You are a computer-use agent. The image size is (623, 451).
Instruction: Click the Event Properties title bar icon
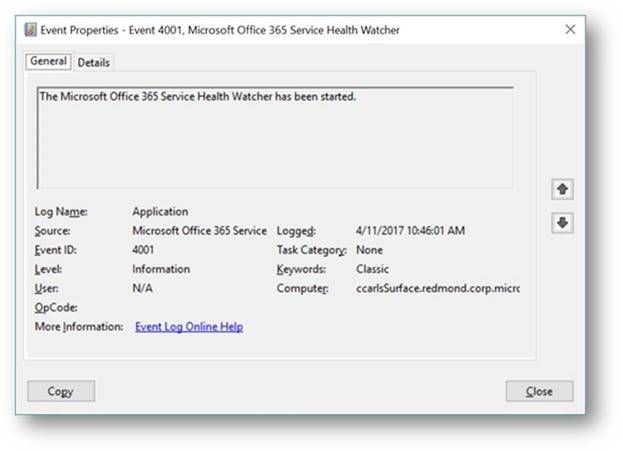(30, 30)
